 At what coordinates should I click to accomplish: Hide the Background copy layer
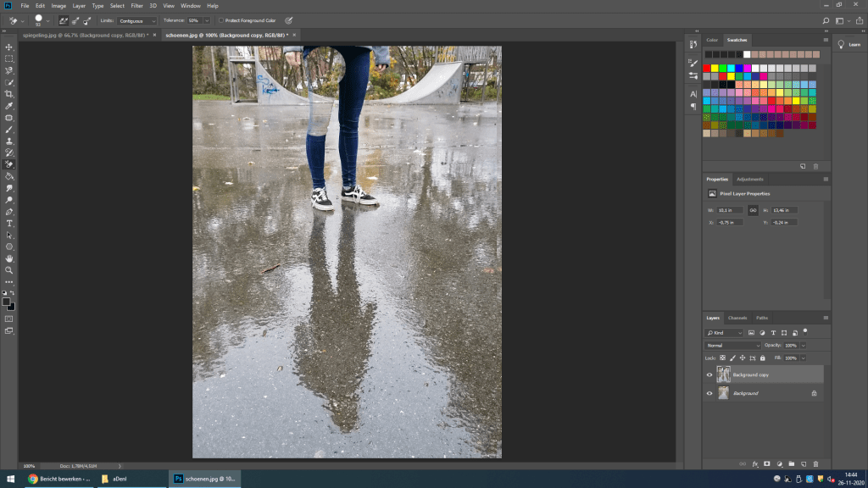[x=709, y=374]
